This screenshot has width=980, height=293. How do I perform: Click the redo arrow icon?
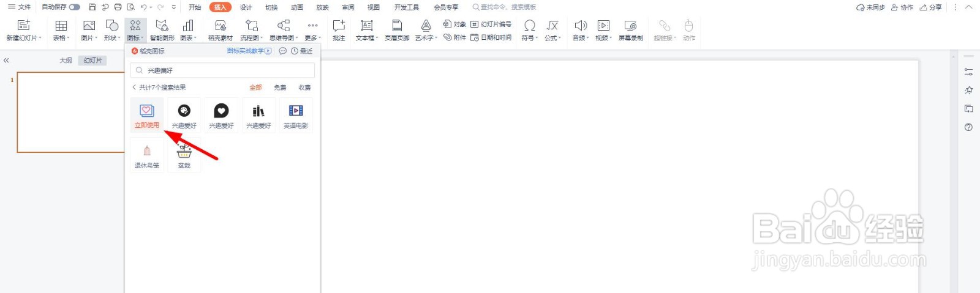tap(160, 7)
